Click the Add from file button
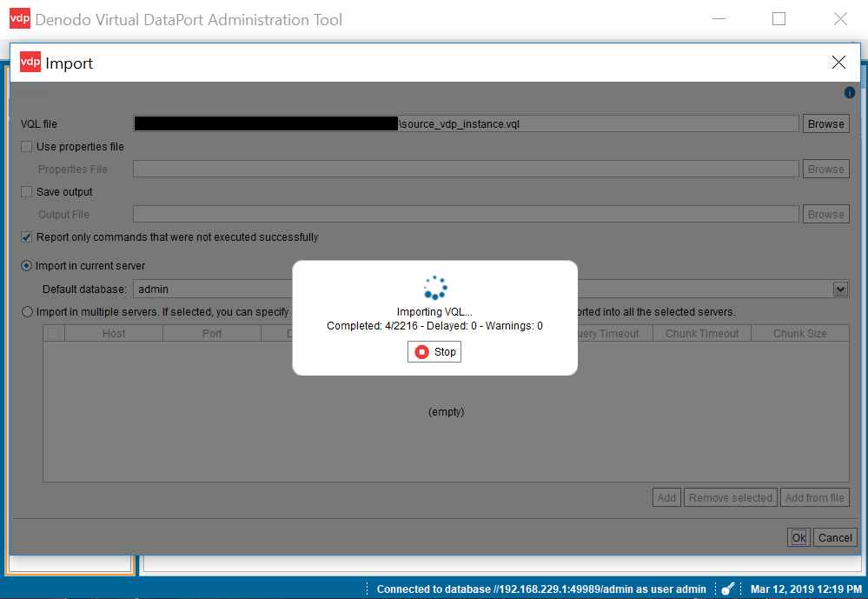Image resolution: width=868 pixels, height=599 pixels. [814, 497]
